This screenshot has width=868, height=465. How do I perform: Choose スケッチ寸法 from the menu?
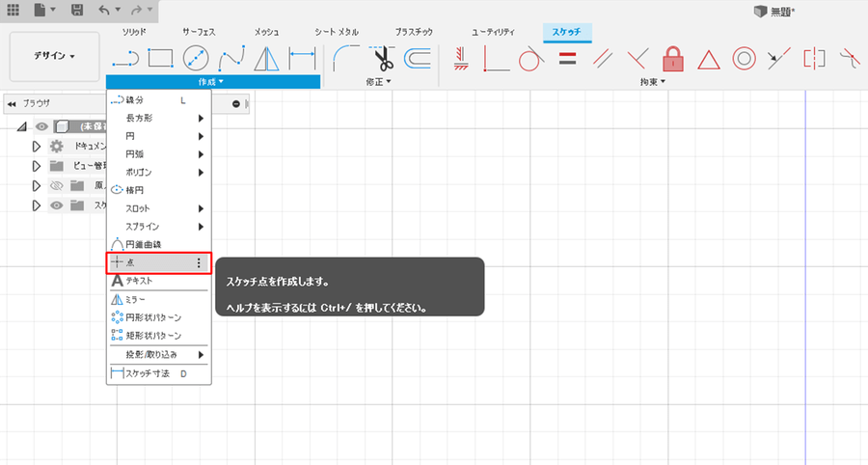pos(158,373)
